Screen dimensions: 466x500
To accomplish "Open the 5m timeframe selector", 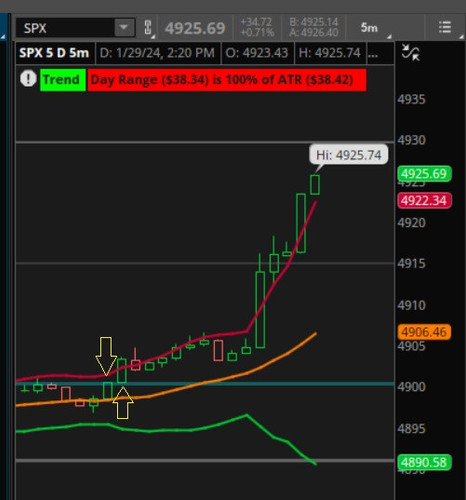I will (370, 28).
